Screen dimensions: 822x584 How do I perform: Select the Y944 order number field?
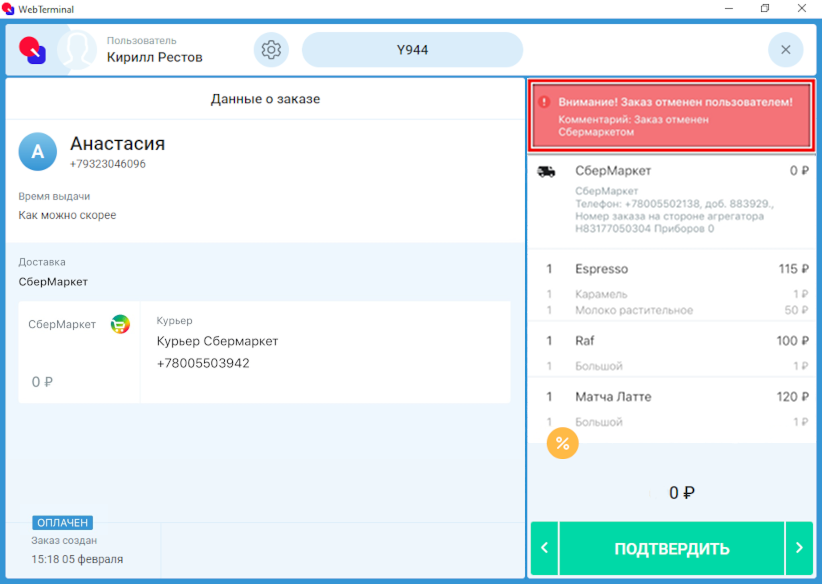412,50
